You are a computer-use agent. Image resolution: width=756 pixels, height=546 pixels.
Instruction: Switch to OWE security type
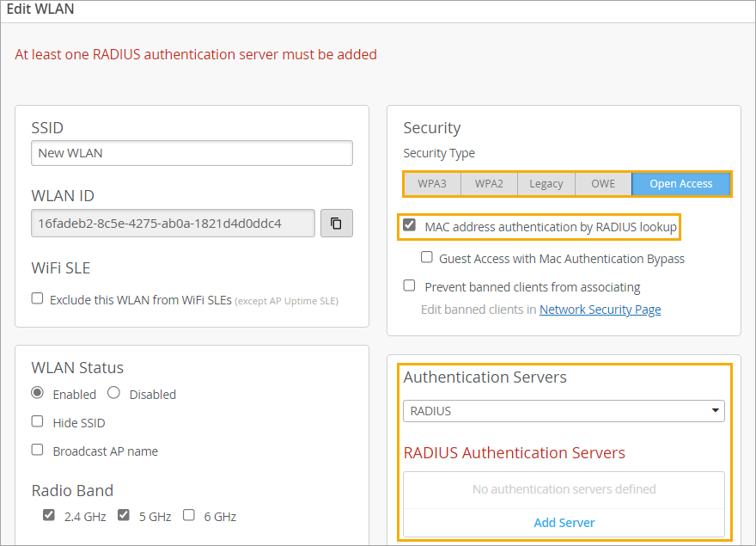[603, 184]
